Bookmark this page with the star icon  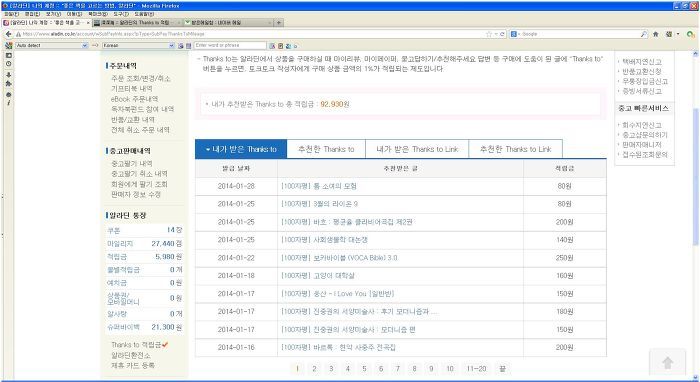click(489, 34)
